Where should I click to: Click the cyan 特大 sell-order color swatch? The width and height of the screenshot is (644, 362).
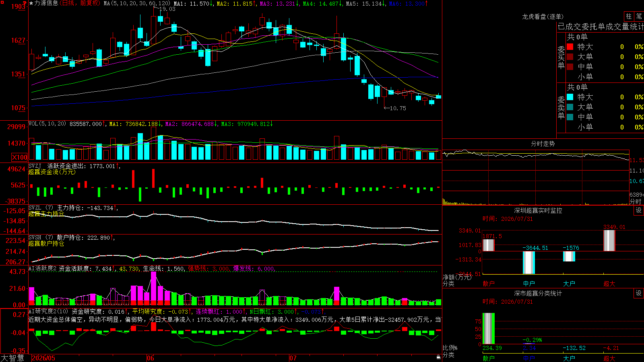570,97
